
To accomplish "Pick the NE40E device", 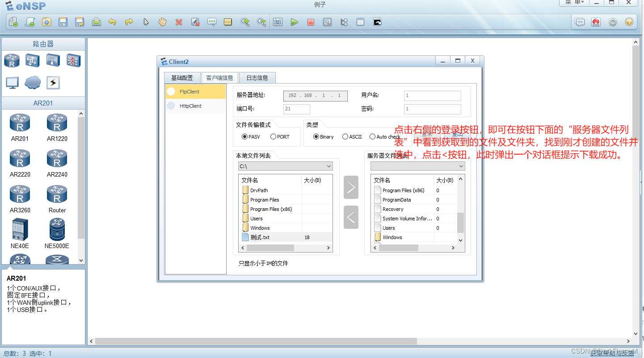I will (x=20, y=234).
